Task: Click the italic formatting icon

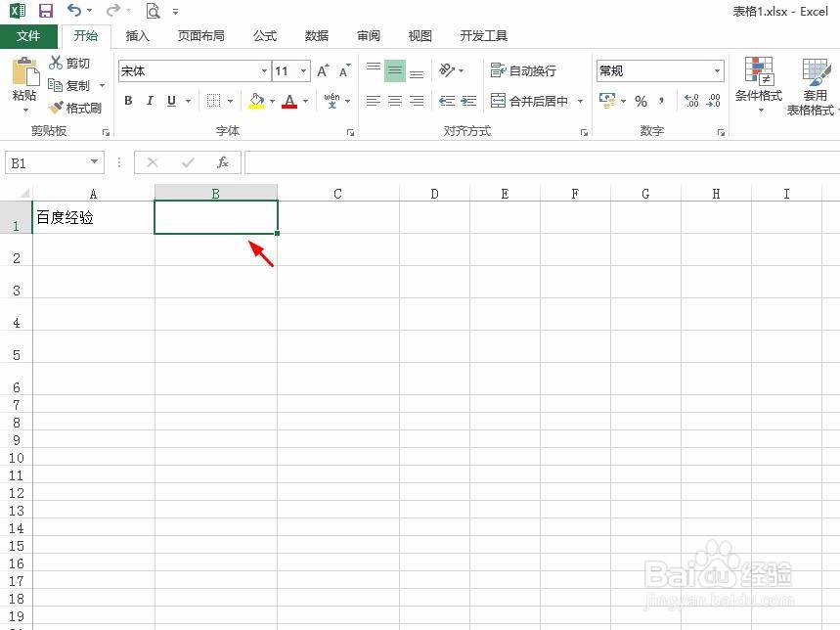Action: pos(149,100)
